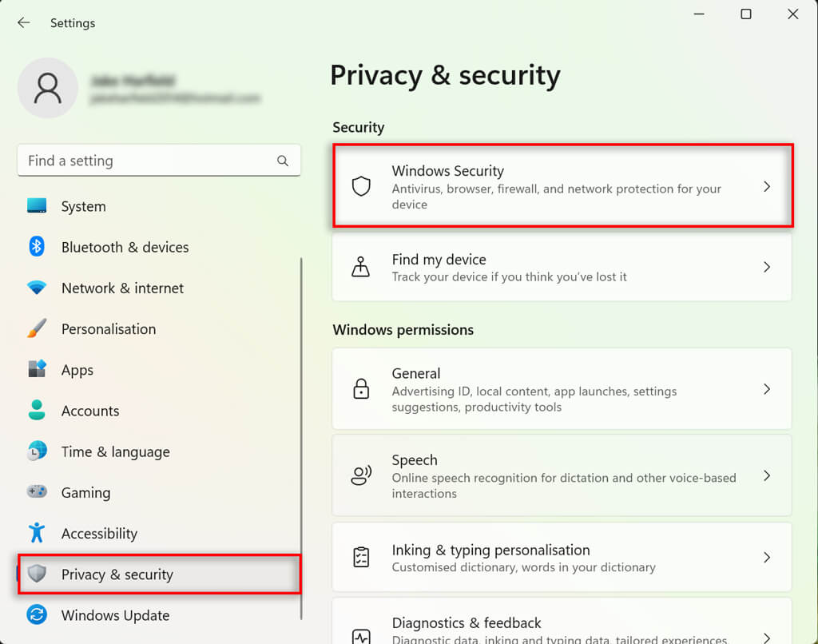The image size is (818, 644).
Task: Click the Bluetooth & devices icon
Action: click(x=37, y=247)
